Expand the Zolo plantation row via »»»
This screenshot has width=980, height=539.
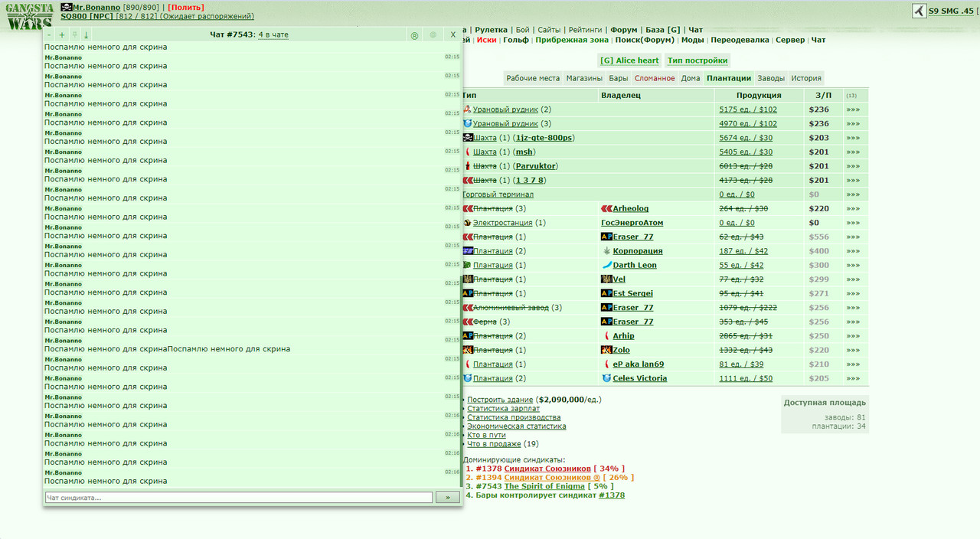pyautogui.click(x=853, y=350)
